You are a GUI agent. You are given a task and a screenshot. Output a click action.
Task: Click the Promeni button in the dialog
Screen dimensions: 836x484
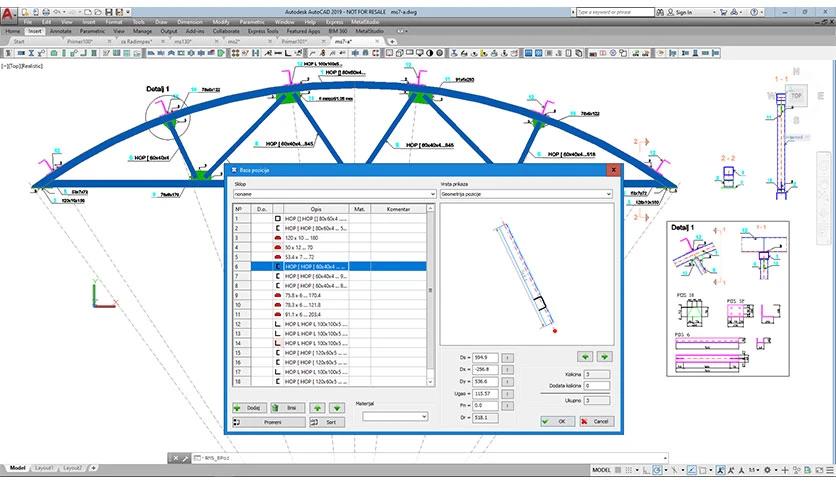point(269,422)
